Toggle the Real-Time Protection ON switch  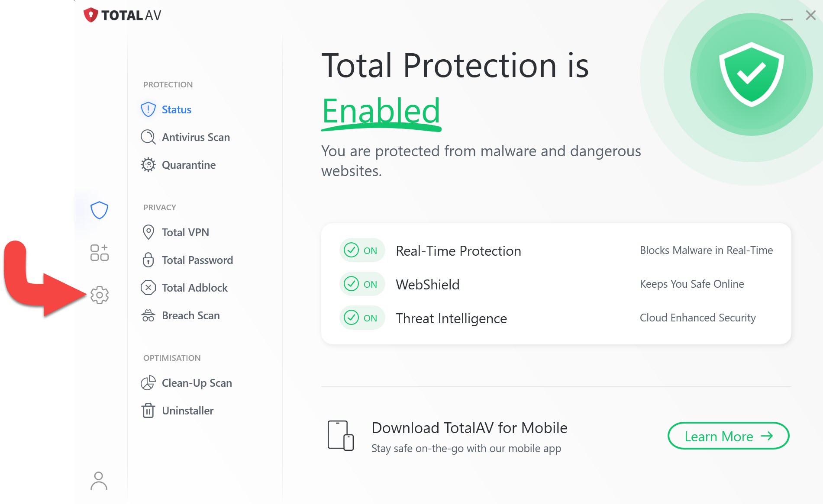[362, 250]
